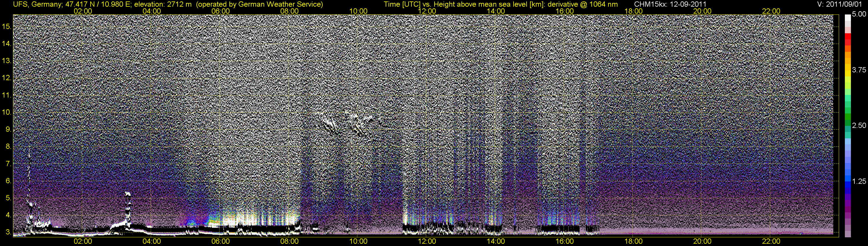Click '14:00' on the bottom time axis

[x=496, y=241]
